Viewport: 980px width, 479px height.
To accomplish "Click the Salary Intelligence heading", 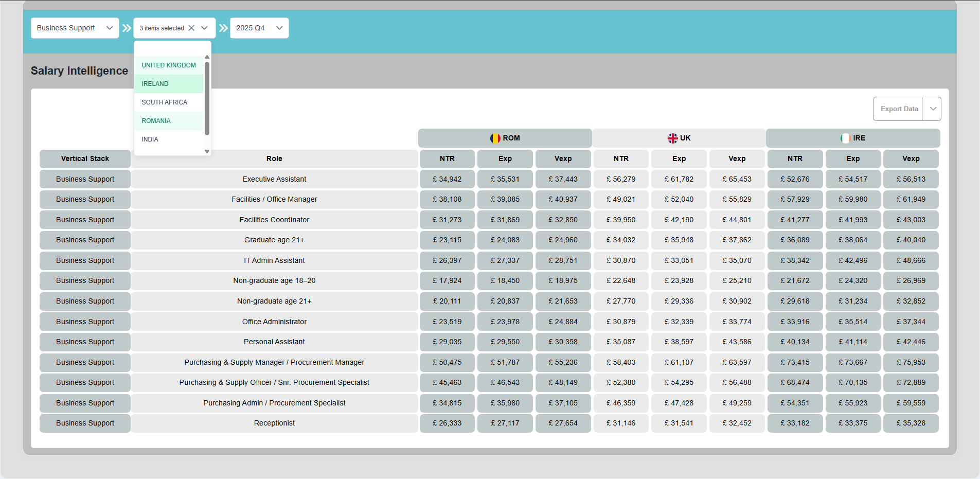I will (79, 71).
